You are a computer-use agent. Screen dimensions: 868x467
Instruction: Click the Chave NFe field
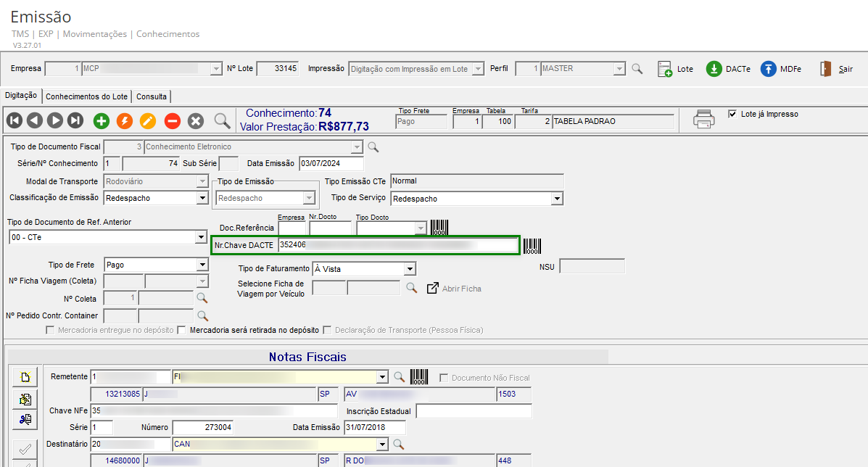tap(214, 411)
